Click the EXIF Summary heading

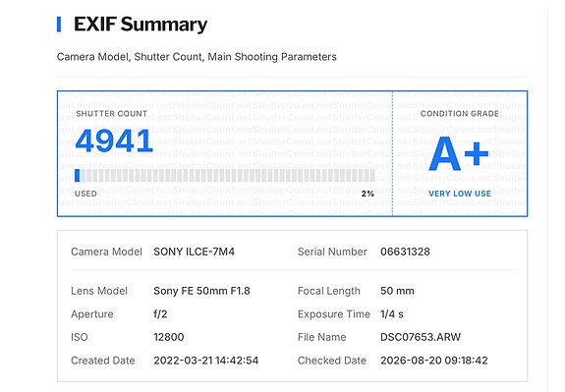(141, 25)
